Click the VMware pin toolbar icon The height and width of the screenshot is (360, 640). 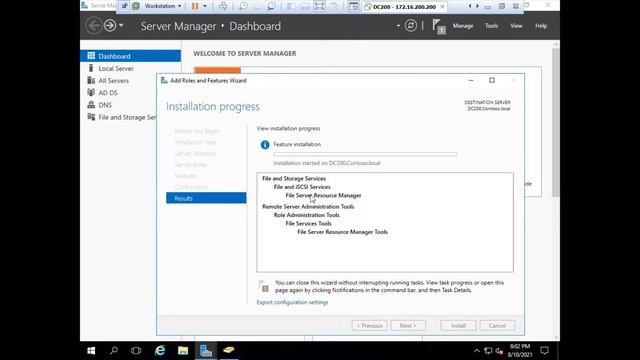124,6
